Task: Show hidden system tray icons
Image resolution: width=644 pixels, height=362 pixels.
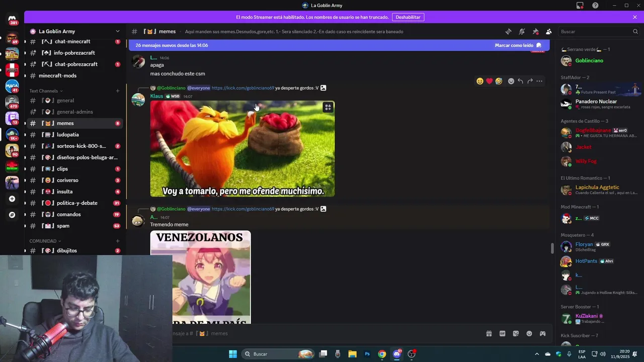Action: [536, 354]
